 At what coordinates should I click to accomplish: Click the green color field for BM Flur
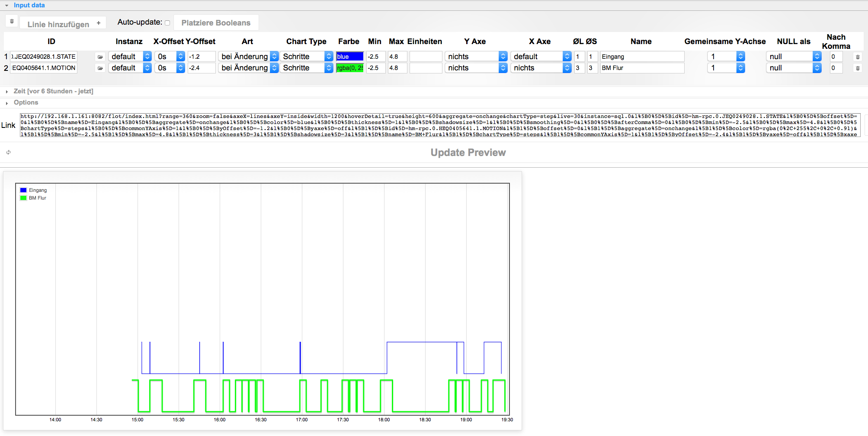tap(350, 68)
